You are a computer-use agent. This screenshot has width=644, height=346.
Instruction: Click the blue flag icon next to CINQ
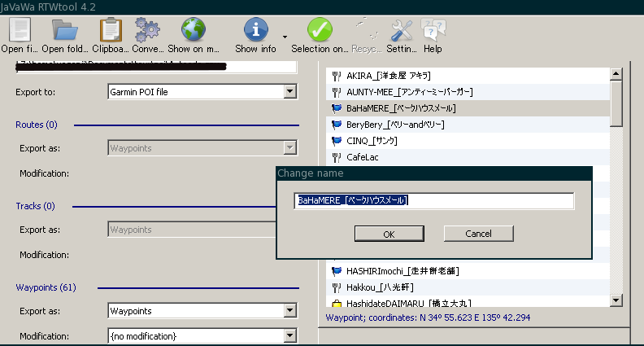pos(337,141)
